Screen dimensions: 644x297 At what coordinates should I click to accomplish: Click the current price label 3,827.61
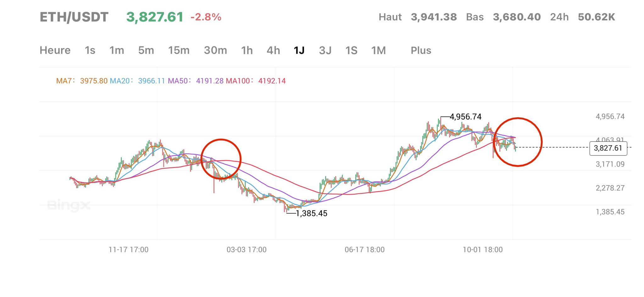155,17
